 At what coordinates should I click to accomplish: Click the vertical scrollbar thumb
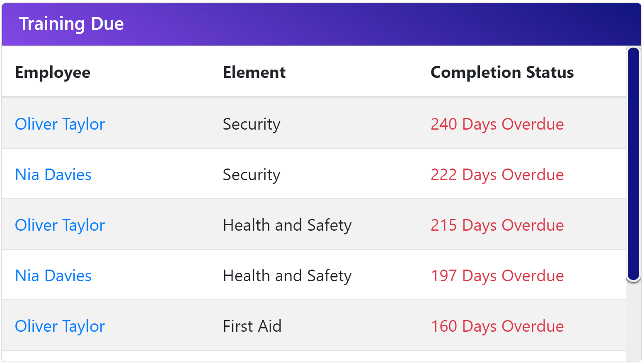pyautogui.click(x=633, y=164)
